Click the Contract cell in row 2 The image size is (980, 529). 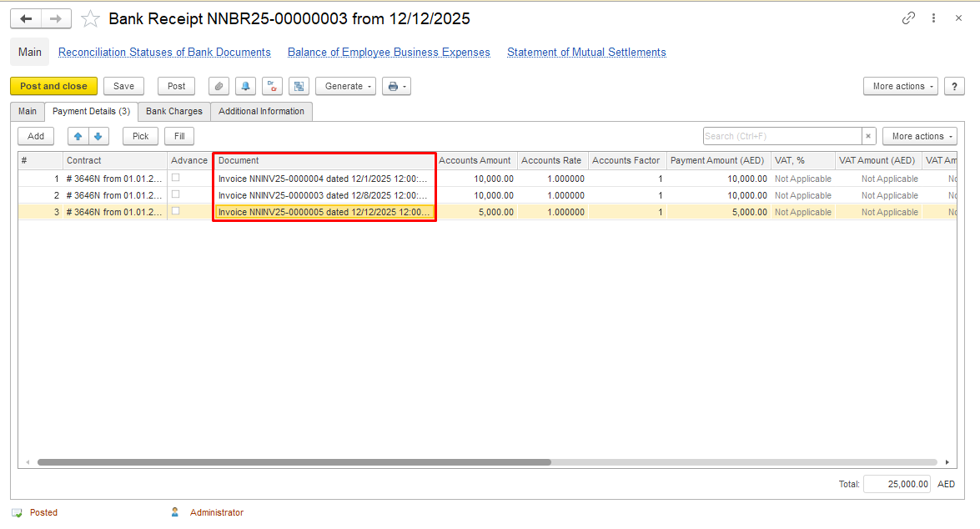[x=114, y=196]
